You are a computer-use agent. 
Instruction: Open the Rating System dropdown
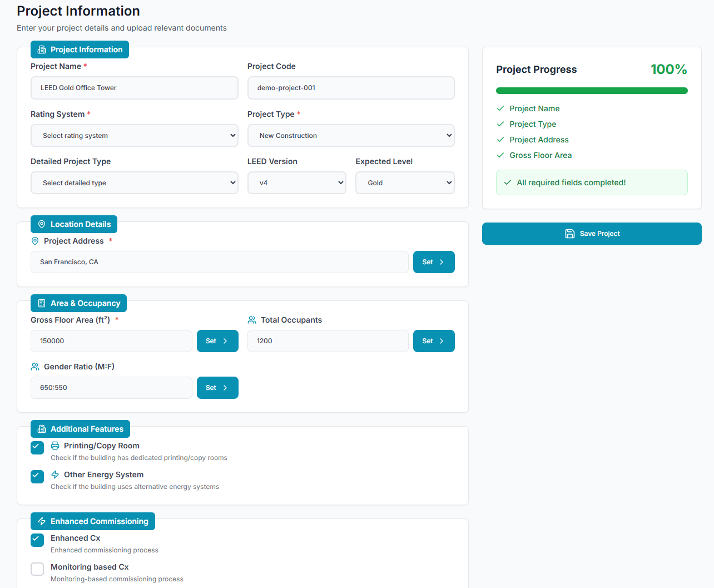tap(134, 136)
